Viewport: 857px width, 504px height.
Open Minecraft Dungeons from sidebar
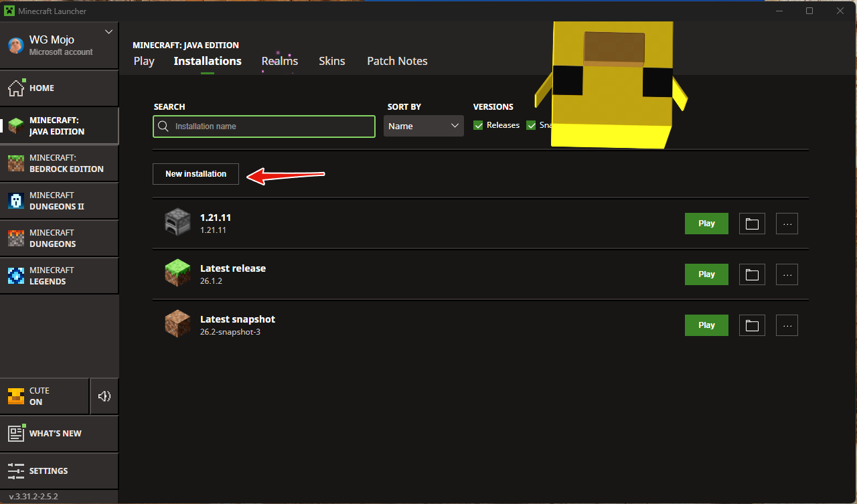[x=59, y=238]
